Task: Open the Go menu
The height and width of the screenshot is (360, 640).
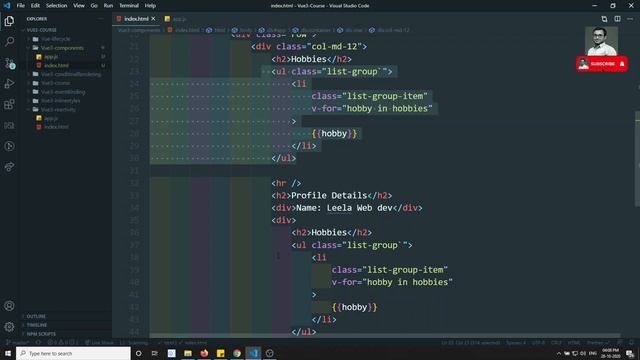Action: (94, 6)
